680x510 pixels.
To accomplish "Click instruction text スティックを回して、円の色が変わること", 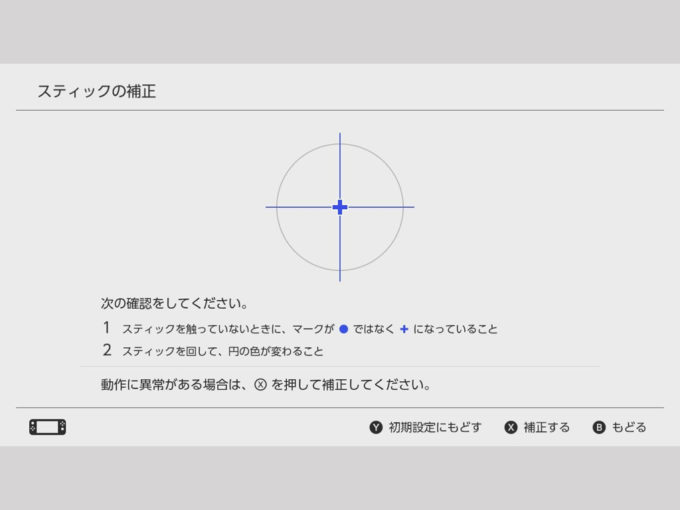I will point(223,351).
